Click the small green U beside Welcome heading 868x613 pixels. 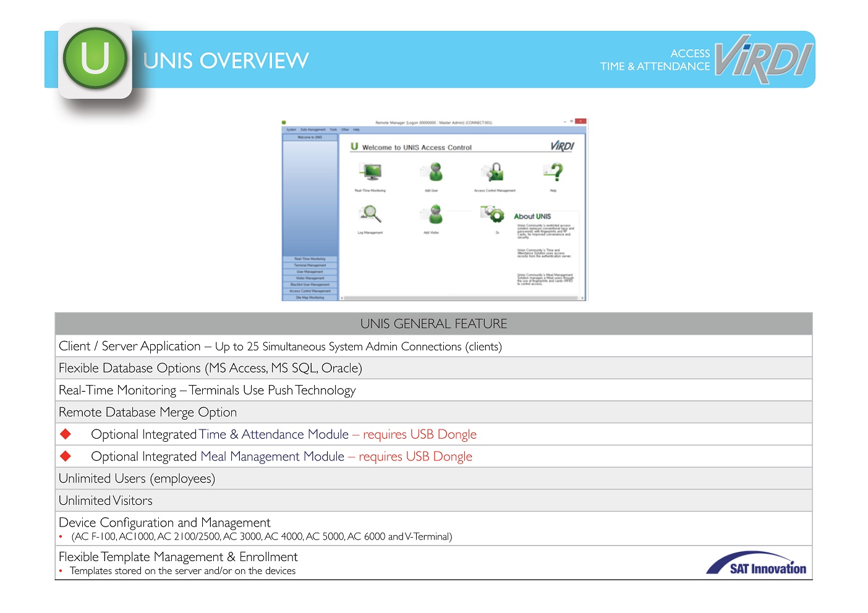pos(354,146)
